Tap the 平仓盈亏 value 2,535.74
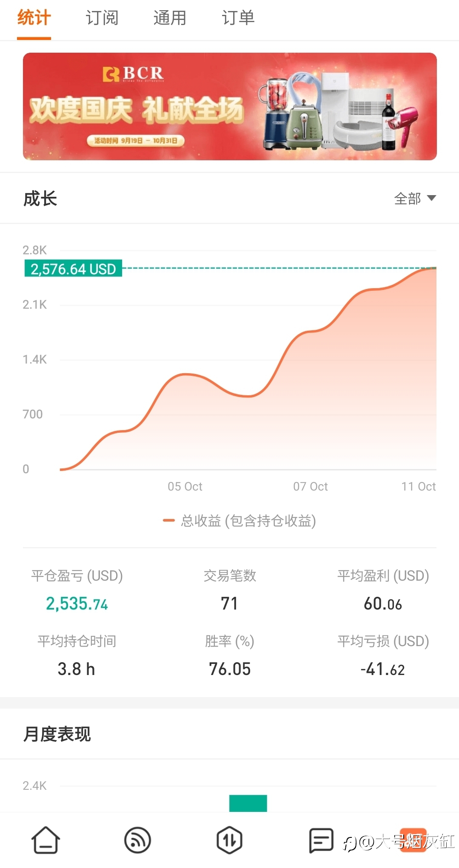This screenshot has width=459, height=868. click(x=77, y=604)
